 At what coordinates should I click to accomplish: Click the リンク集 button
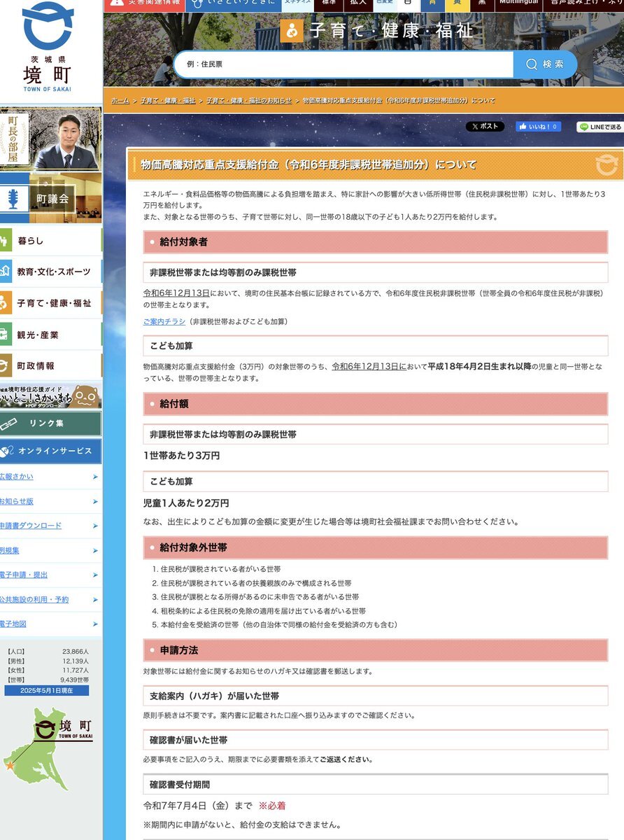pyautogui.click(x=50, y=423)
